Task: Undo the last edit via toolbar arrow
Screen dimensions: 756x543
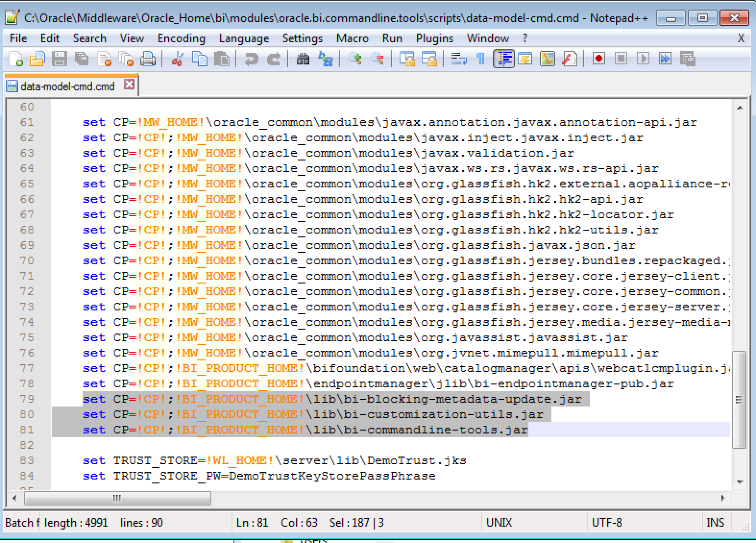Action: pyautogui.click(x=251, y=59)
